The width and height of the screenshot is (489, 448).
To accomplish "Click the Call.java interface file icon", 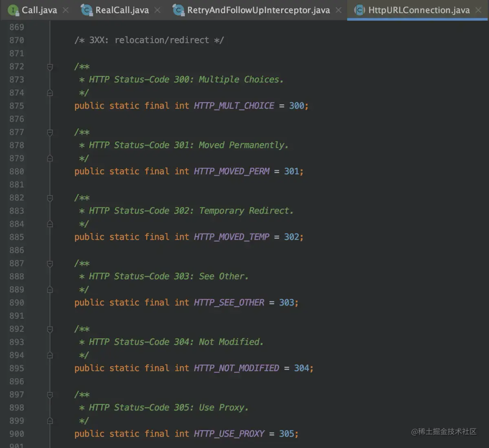I will (13, 10).
